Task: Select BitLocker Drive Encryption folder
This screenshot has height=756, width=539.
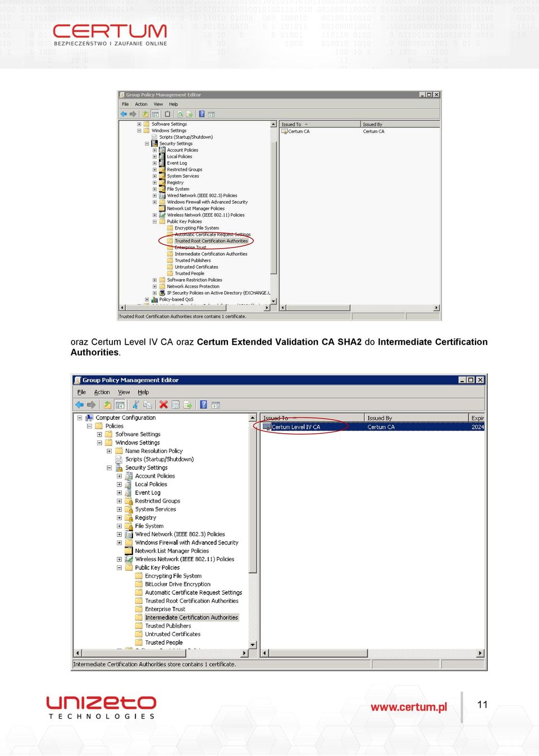Action: click(177, 584)
